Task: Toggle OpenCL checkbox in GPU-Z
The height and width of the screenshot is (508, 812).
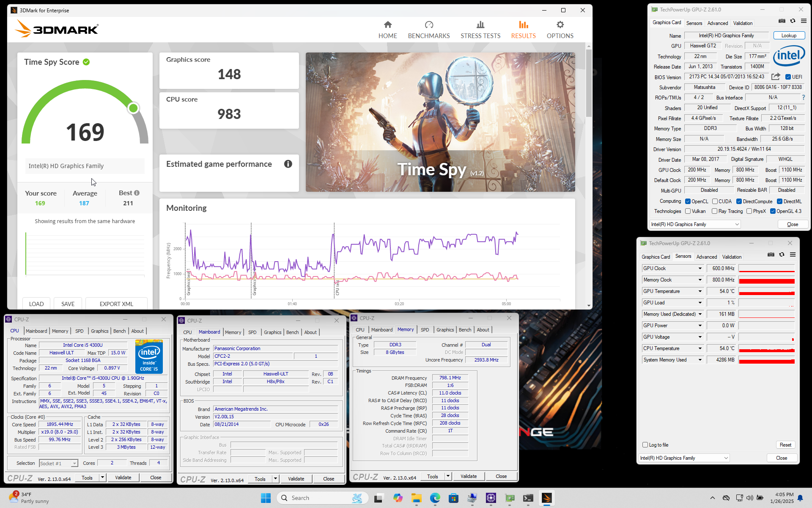Action: [x=688, y=202]
